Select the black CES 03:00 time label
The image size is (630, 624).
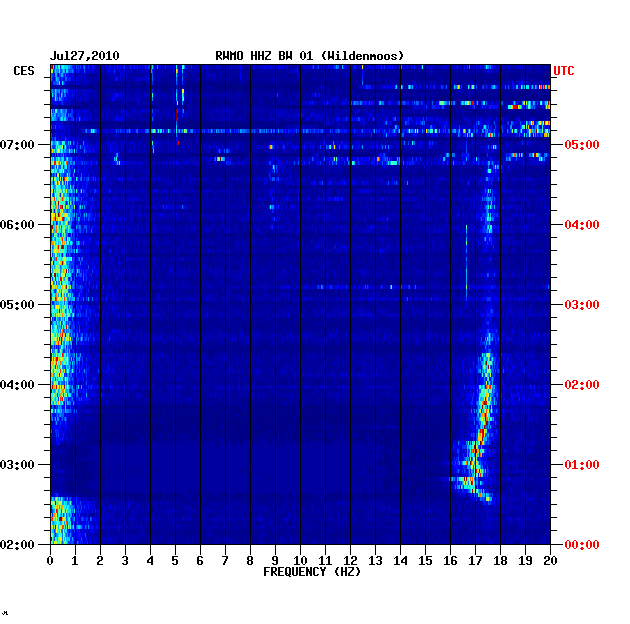pos(17,464)
